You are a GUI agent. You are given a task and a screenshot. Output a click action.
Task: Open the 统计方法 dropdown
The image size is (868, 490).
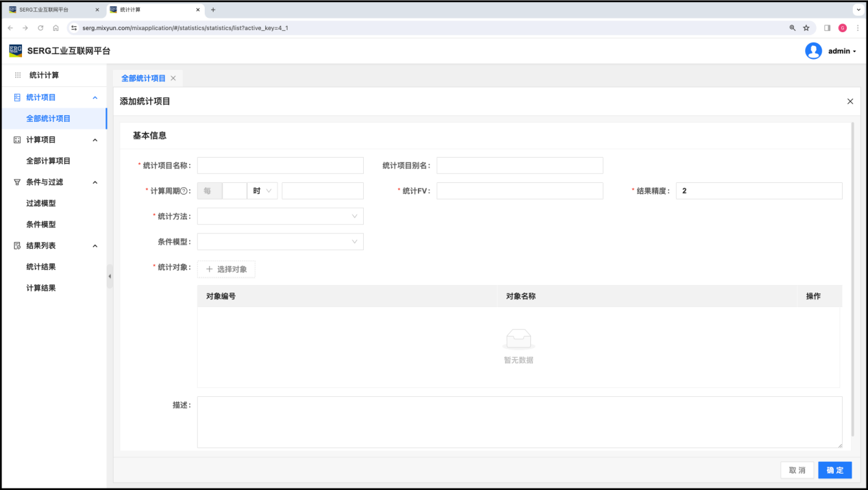pyautogui.click(x=280, y=217)
